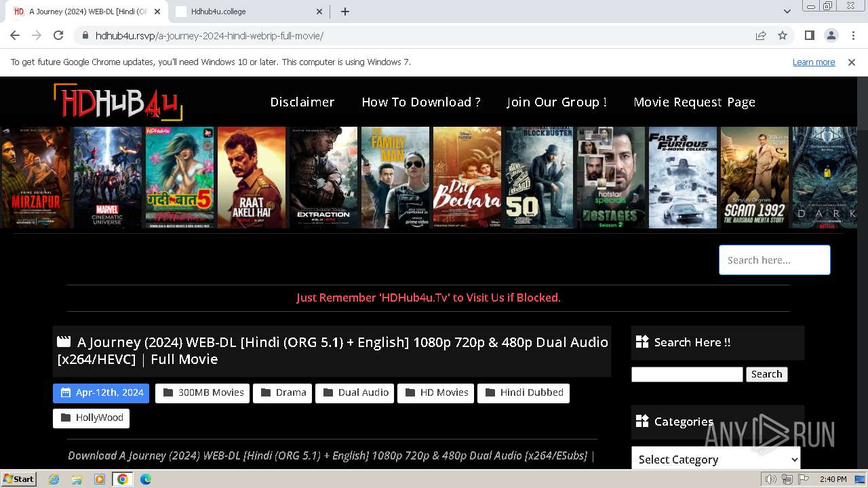Switch to Chrome in the taskbar
This screenshot has height=488, width=868.
pos(122,479)
